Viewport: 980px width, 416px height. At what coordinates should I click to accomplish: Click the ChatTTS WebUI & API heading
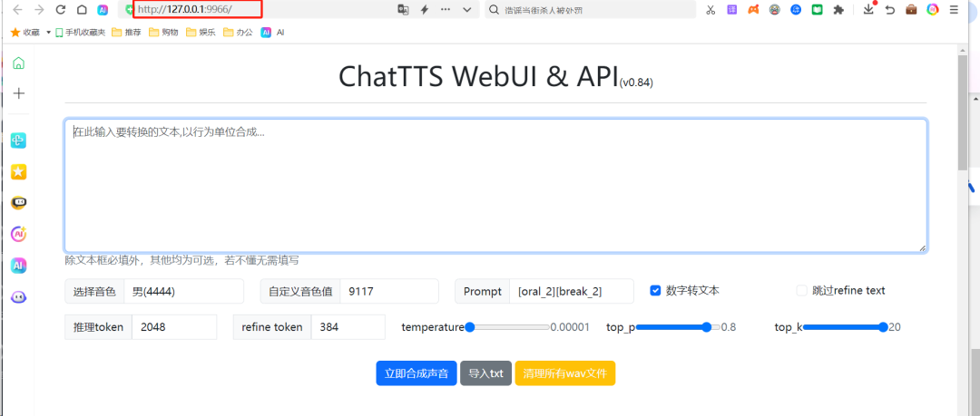pyautogui.click(x=479, y=76)
